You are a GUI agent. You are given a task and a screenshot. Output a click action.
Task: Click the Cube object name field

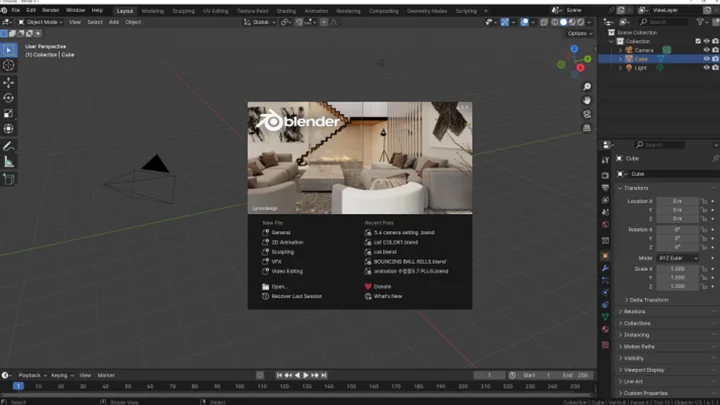tap(673, 174)
